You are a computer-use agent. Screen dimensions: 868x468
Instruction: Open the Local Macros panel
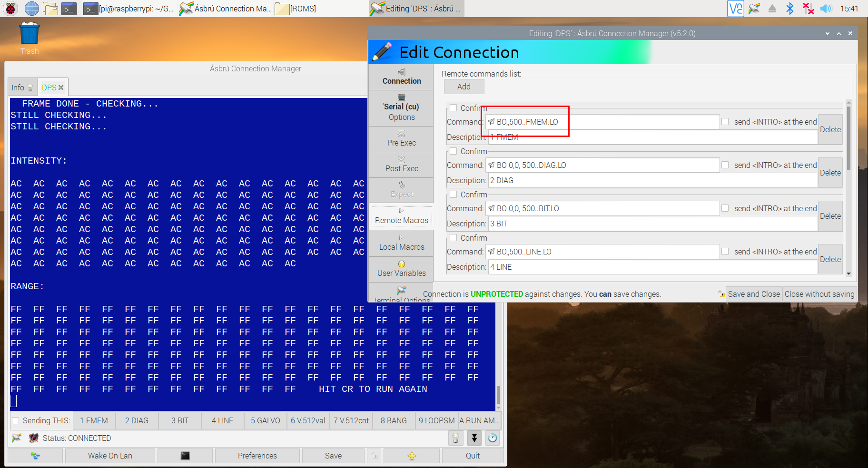pos(401,243)
